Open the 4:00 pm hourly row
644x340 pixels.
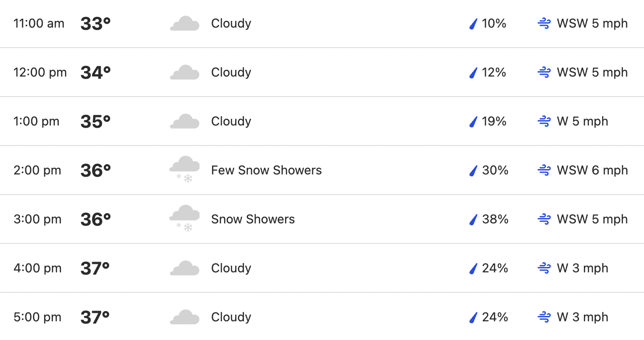(x=322, y=268)
